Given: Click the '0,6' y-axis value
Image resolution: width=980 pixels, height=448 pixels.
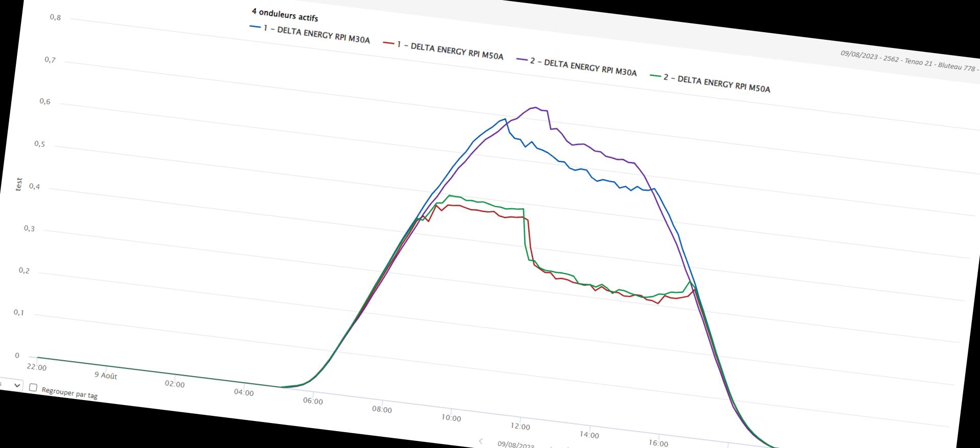Looking at the screenshot, I should click(45, 102).
